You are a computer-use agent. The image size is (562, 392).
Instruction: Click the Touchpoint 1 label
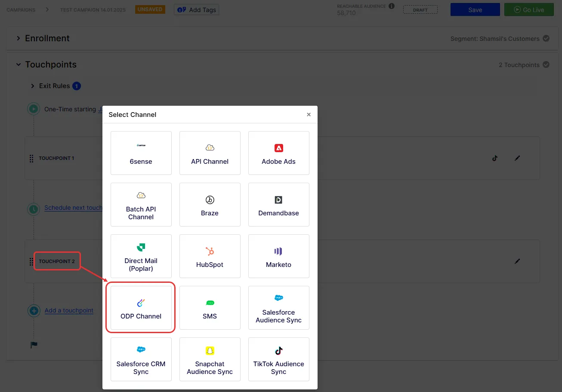[56, 158]
